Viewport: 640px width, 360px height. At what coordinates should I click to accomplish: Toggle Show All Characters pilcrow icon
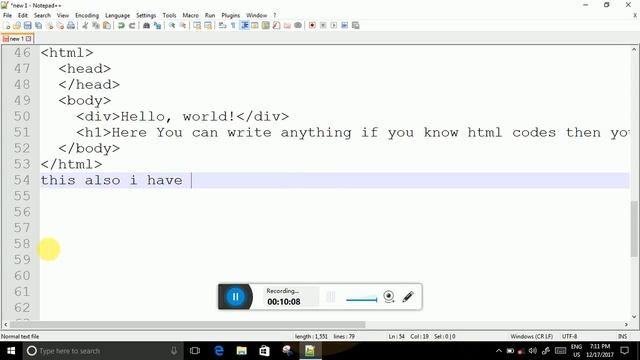pos(233,25)
